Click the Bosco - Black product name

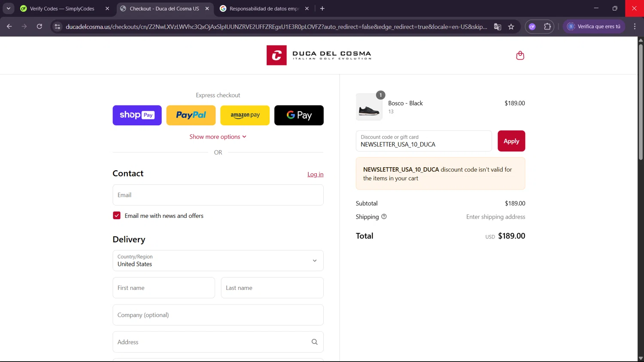405,103
